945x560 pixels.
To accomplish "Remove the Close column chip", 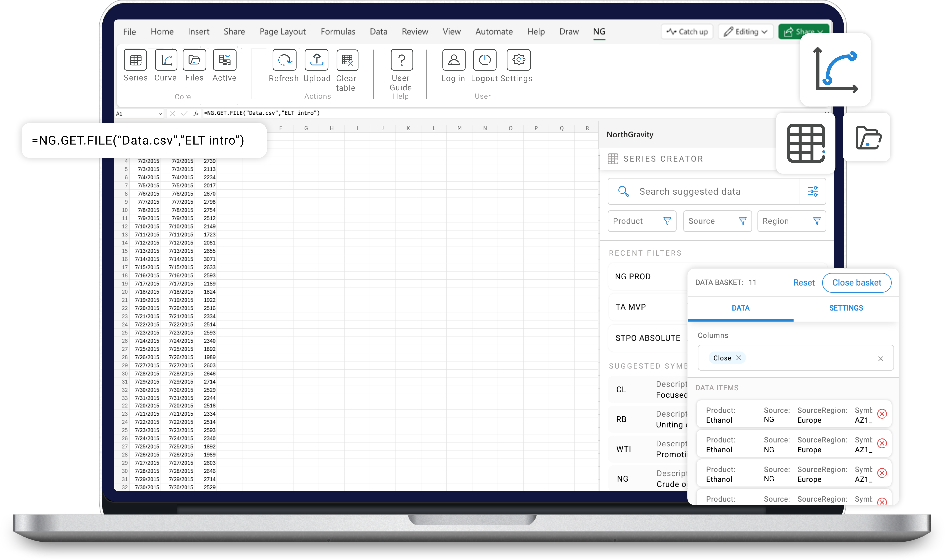I will tap(739, 358).
